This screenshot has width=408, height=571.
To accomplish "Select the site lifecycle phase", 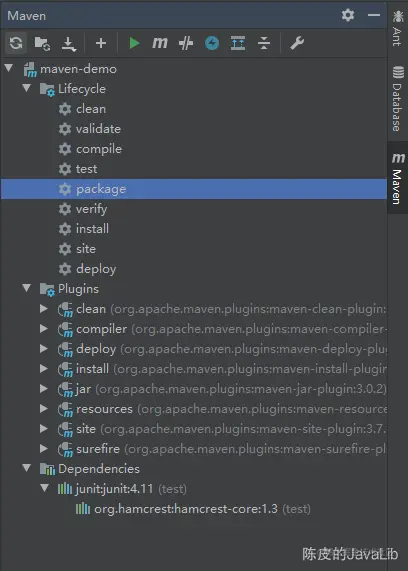I will (193, 249).
